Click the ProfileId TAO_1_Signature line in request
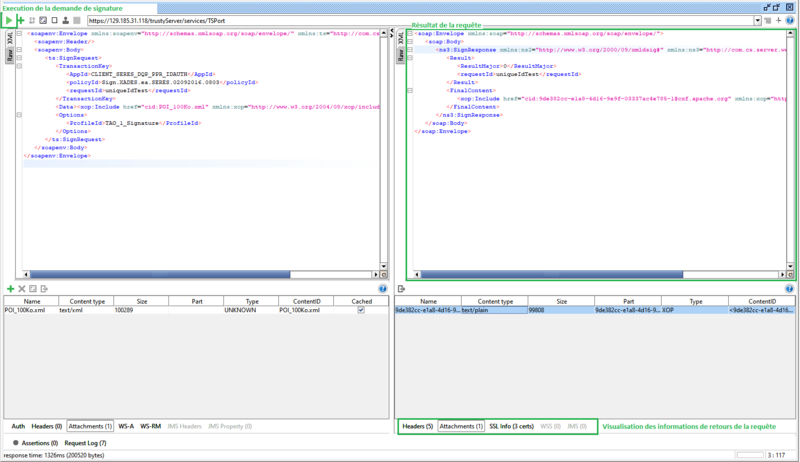 tap(134, 123)
